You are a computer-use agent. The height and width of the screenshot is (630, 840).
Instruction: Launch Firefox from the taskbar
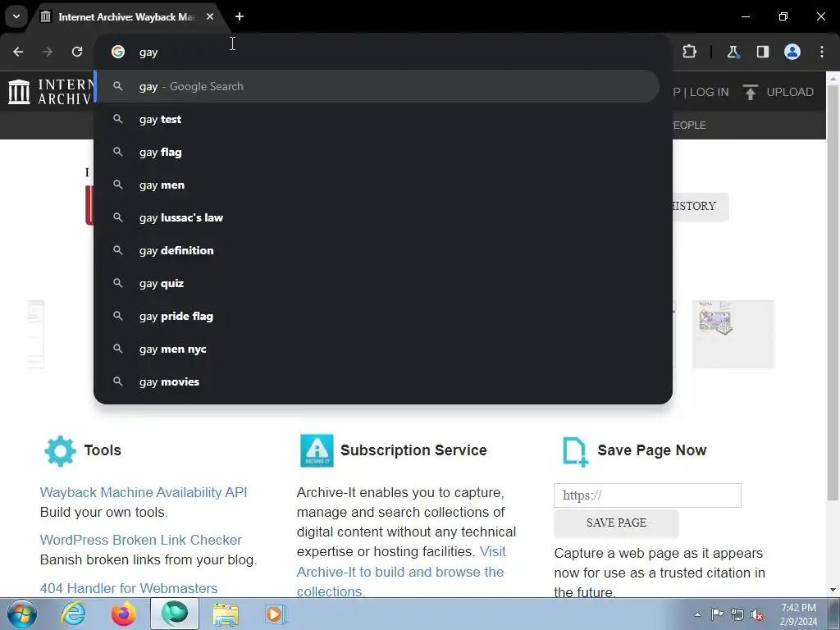tap(123, 614)
